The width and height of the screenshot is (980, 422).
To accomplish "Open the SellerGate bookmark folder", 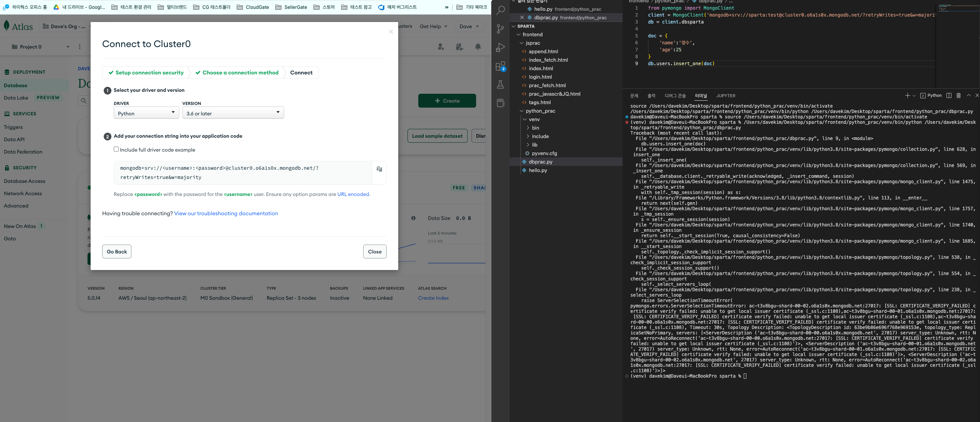I will (291, 7).
